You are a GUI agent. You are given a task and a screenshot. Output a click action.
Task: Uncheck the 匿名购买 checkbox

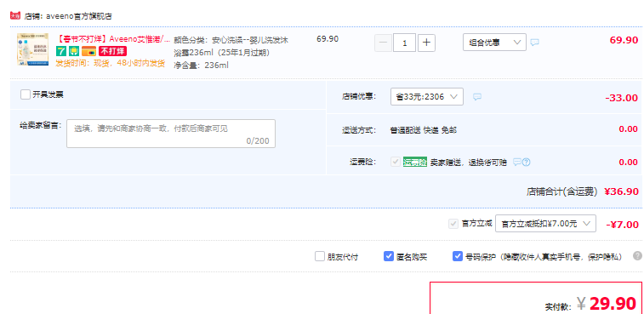click(389, 256)
